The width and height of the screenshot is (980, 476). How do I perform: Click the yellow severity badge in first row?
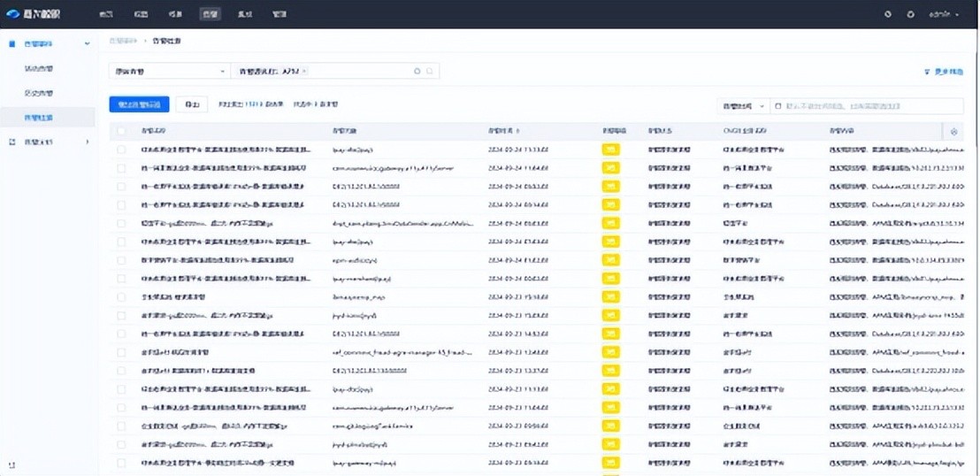coord(610,150)
